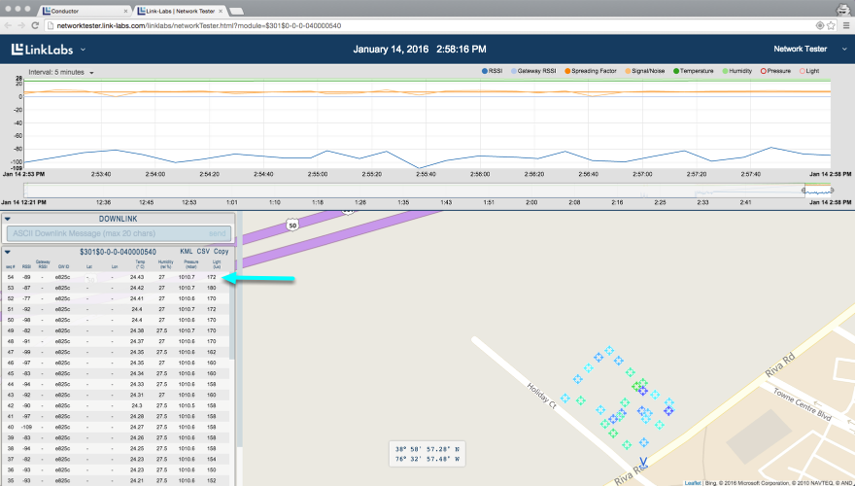Open the Interval 5 minutes dropdown

[61, 72]
